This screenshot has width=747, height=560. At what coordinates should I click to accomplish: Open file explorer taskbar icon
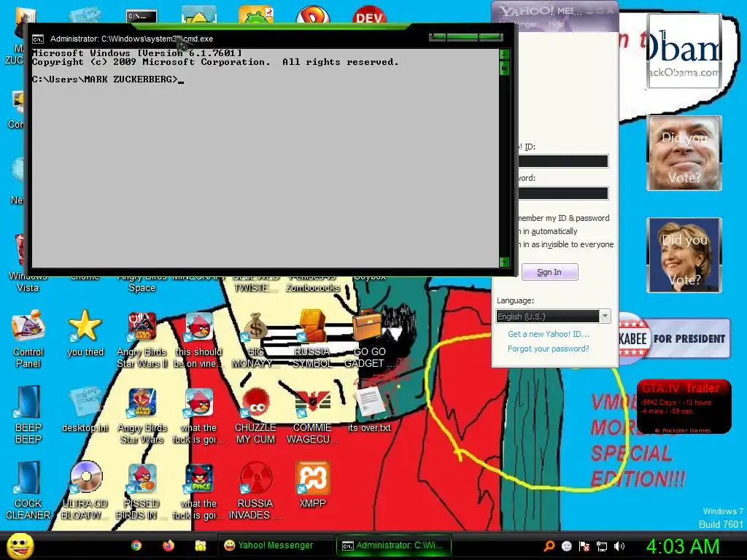point(200,545)
